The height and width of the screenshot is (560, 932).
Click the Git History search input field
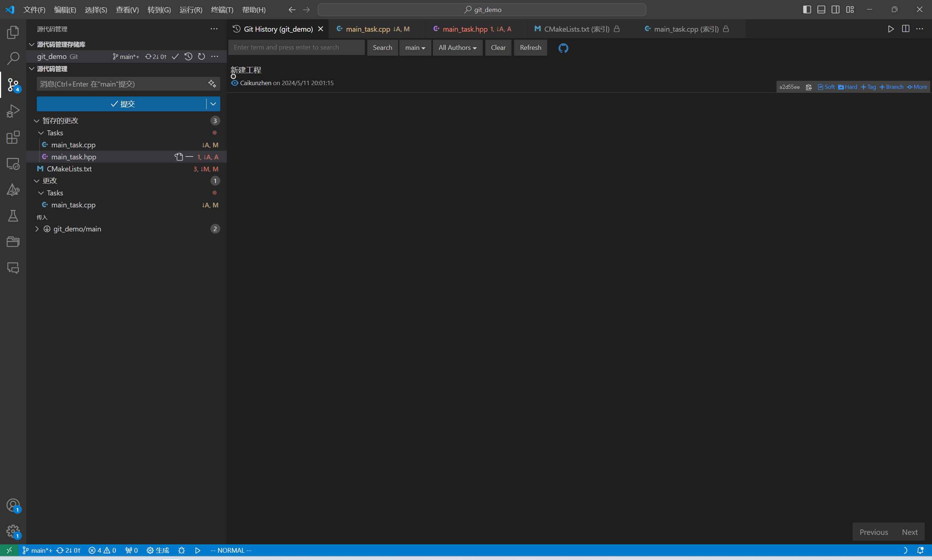pyautogui.click(x=296, y=48)
